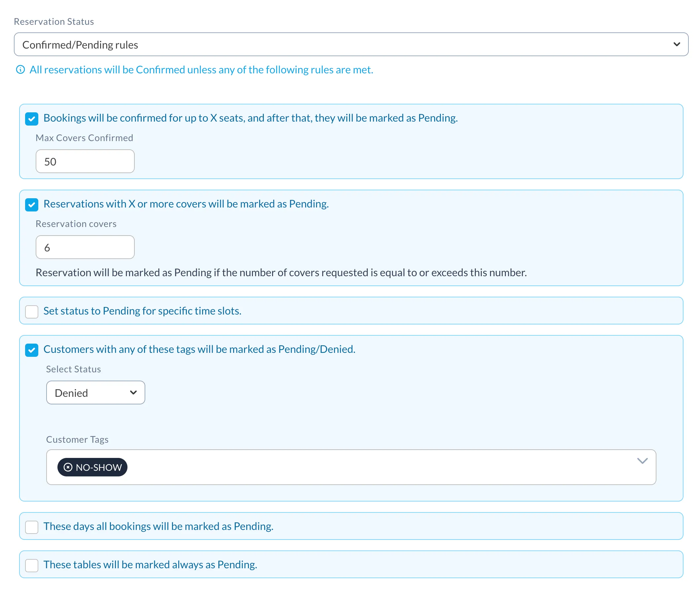Image resolution: width=700 pixels, height=598 pixels.
Task: Click the 'Reservation covers' label
Action: pos(76,224)
